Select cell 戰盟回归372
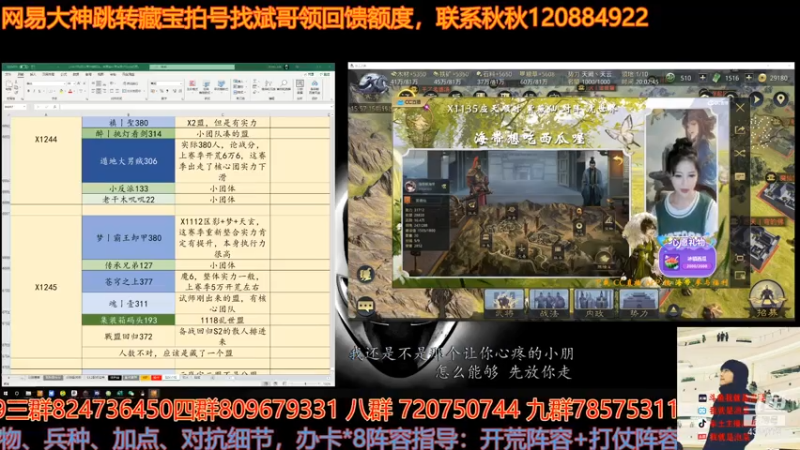 point(128,336)
